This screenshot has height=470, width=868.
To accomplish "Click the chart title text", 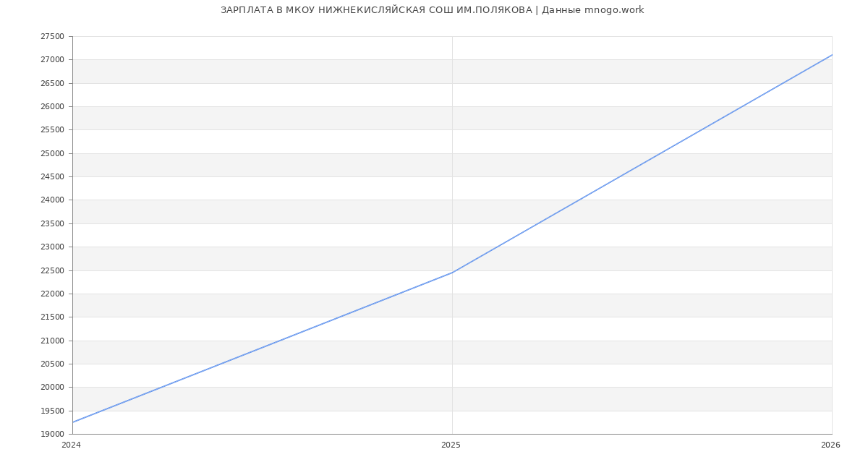I will [x=432, y=10].
